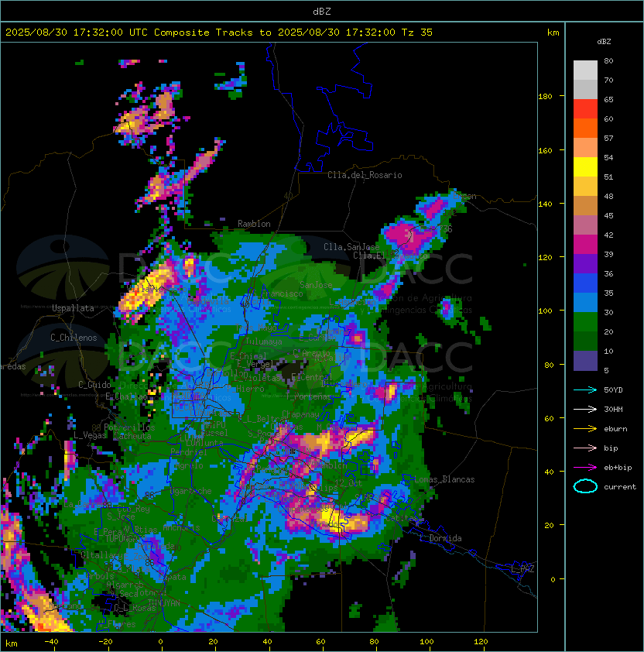Screen dimensions: 644x652
Task: Pick the slate-purple bottom swatch in legend
Action: (x=585, y=361)
